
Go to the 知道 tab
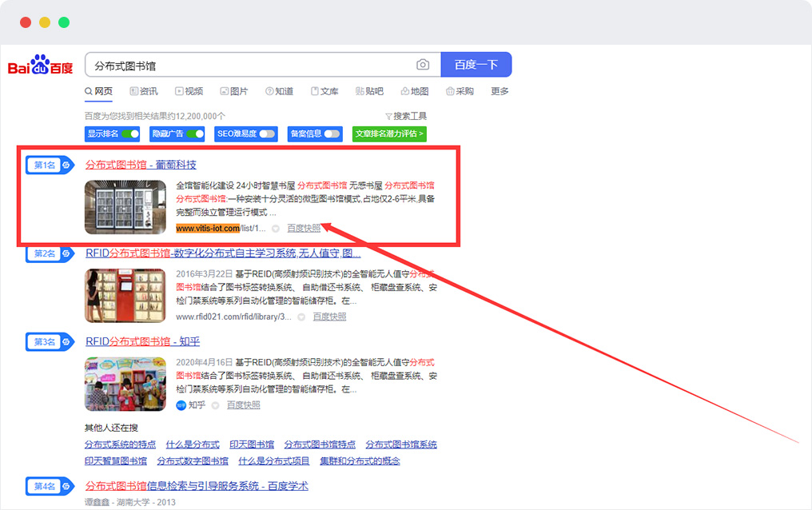[279, 91]
